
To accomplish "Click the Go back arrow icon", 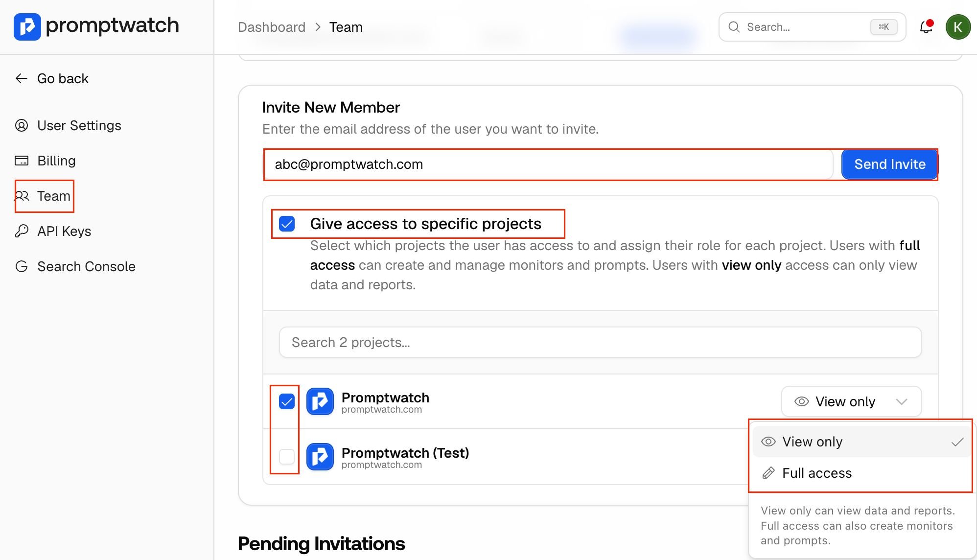I will (21, 78).
